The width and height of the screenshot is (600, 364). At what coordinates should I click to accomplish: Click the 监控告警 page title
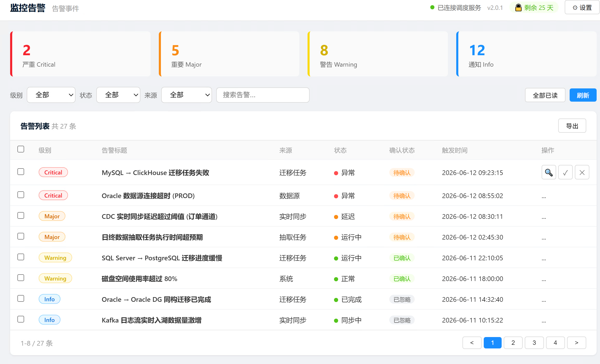pyautogui.click(x=28, y=8)
